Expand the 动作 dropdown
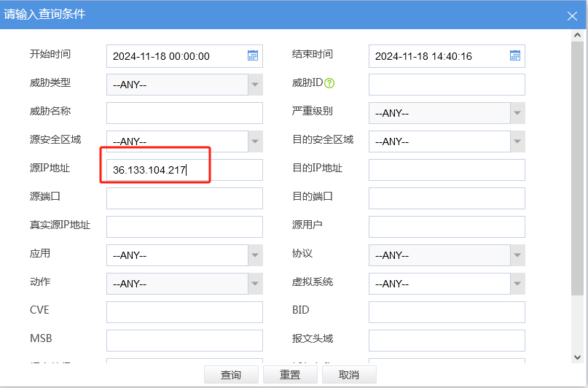The height and width of the screenshot is (388, 588). tap(255, 284)
